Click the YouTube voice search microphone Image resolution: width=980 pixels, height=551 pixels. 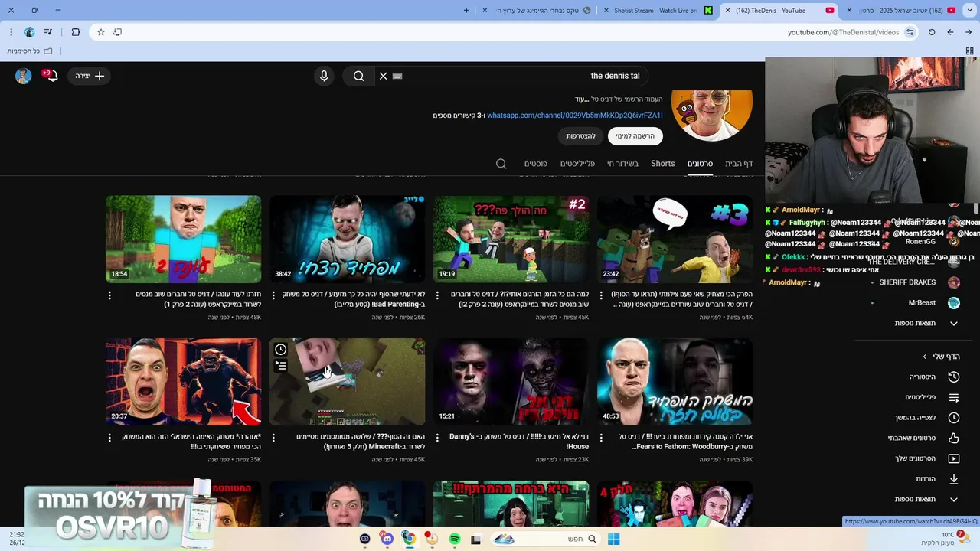click(x=324, y=76)
